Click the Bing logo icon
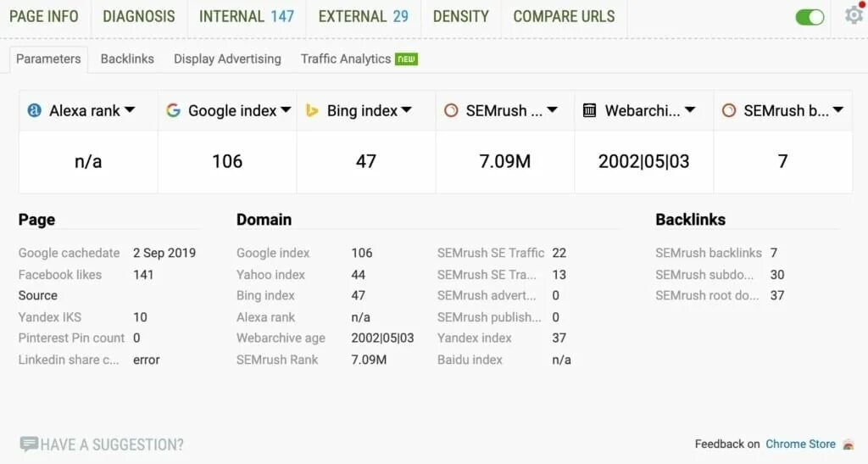 (312, 111)
